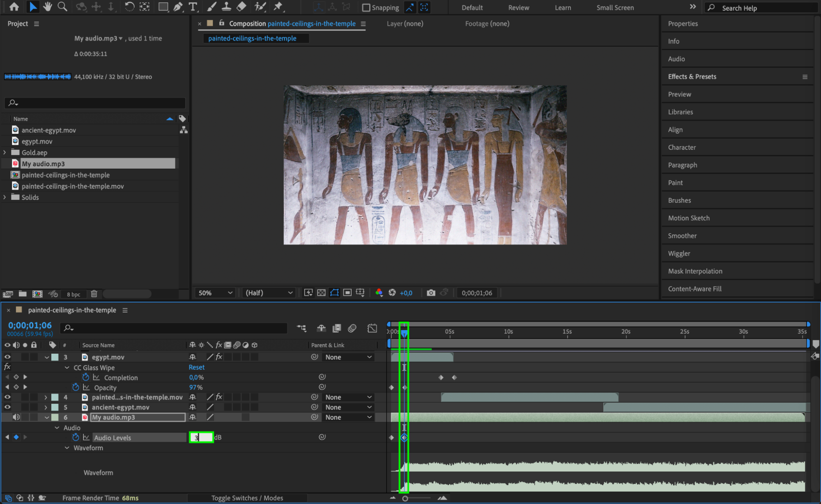Viewport: 821px width, 504px height.
Task: Select the Puppet Pin tool
Action: 278,7
